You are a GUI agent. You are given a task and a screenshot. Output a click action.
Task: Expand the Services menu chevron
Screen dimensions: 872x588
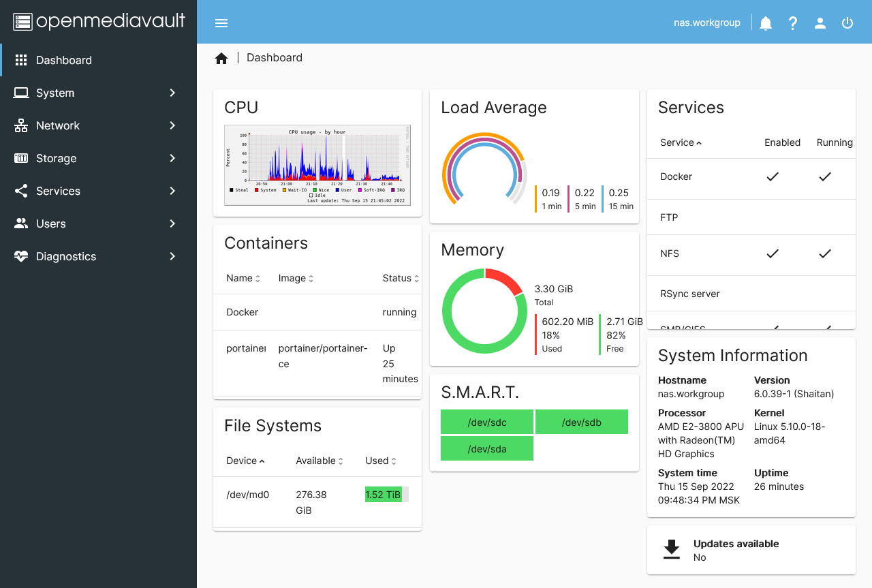click(x=172, y=191)
